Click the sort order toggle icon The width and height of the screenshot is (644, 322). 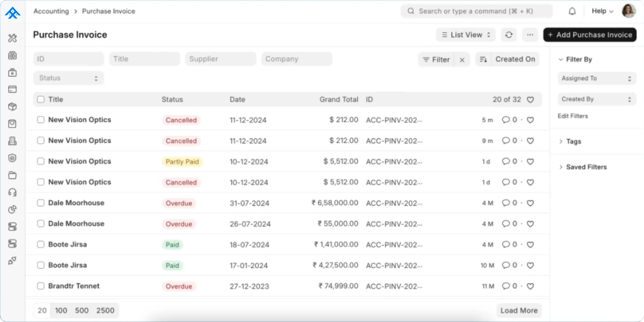pos(483,59)
